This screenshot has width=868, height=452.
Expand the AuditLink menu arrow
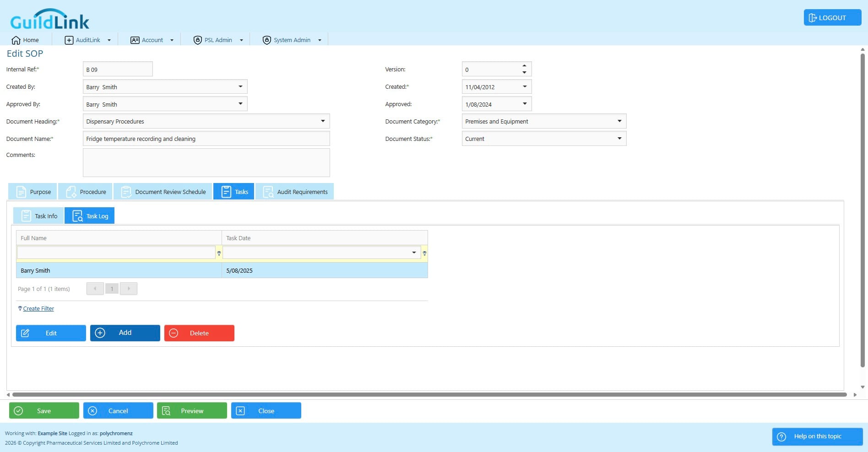click(x=109, y=40)
